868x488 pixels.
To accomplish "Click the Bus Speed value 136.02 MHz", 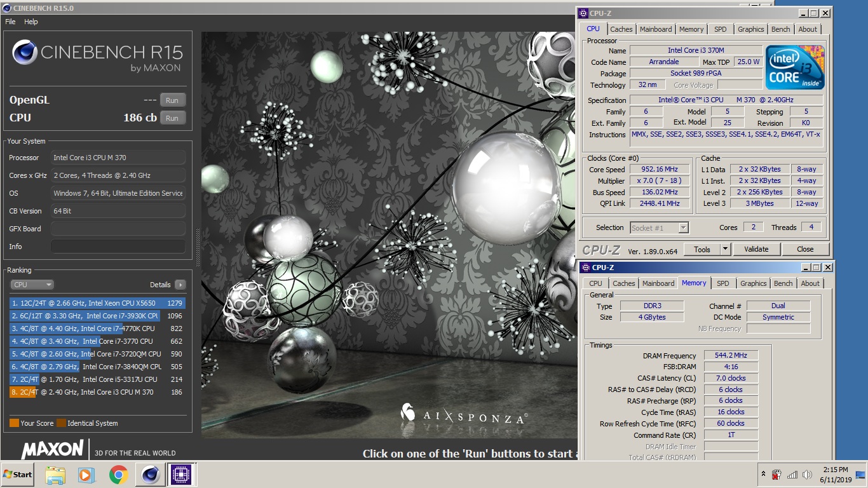I will point(659,192).
